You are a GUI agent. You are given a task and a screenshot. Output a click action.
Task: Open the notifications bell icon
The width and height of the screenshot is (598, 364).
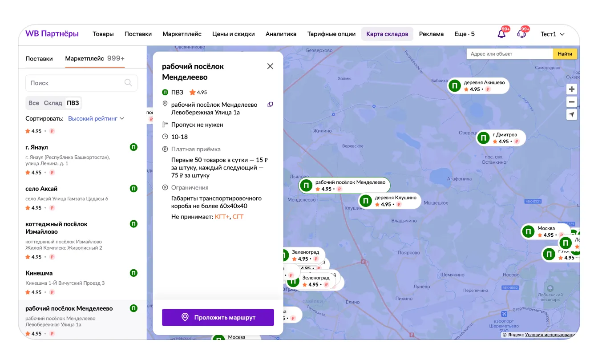501,34
